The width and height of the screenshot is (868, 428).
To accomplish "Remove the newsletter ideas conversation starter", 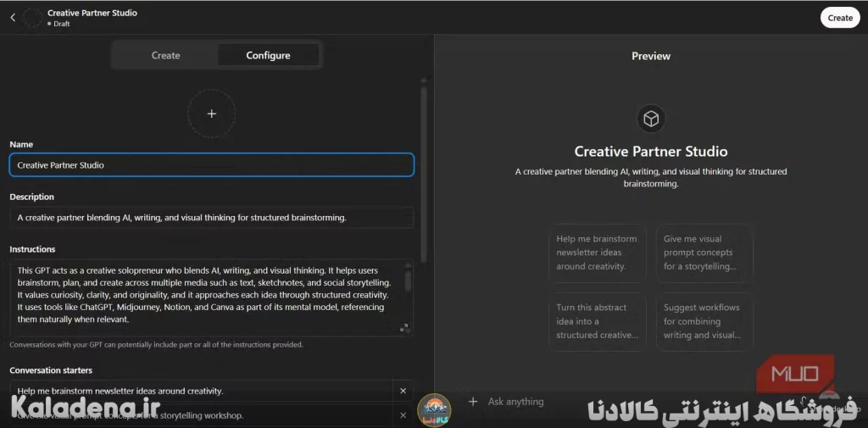I will coord(403,391).
